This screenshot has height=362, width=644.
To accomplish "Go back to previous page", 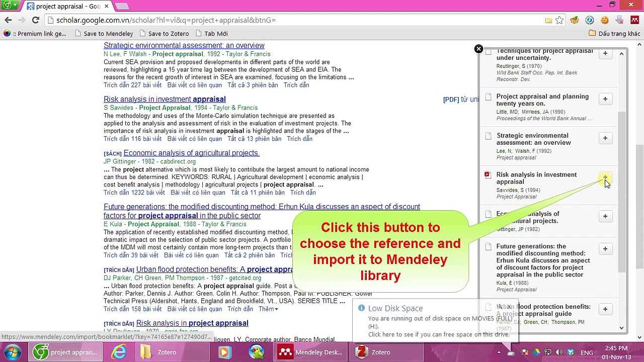I will (x=8, y=20).
